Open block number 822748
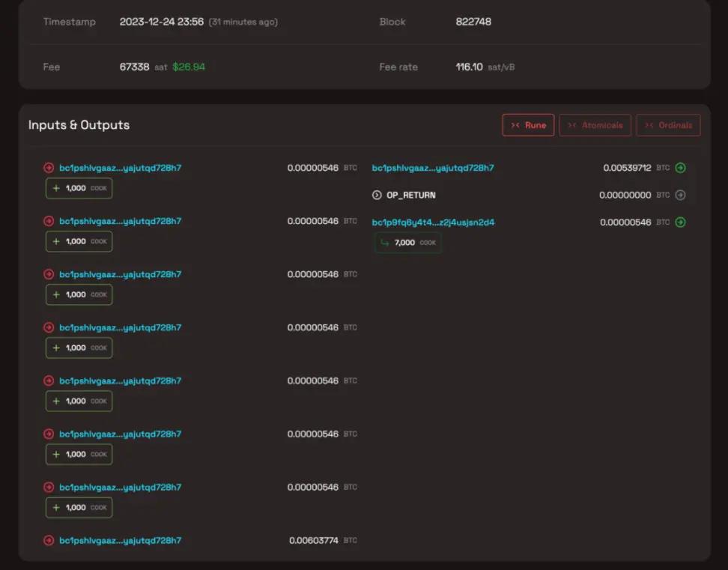The width and height of the screenshot is (728, 570). pos(473,22)
